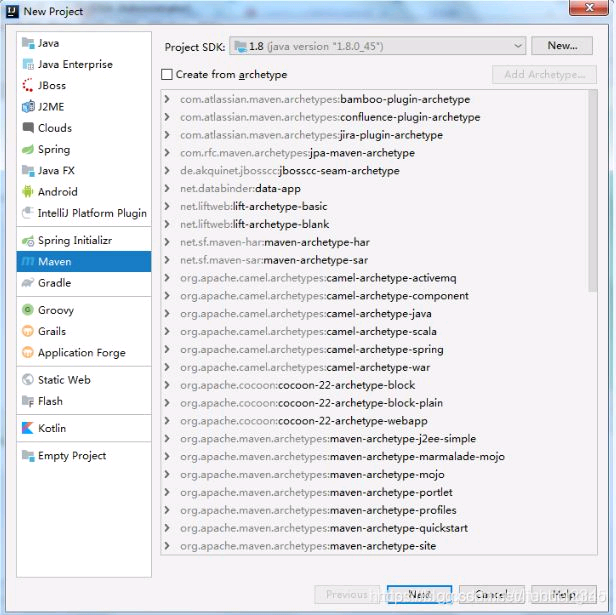Screen dimensions: 616x615
Task: Expand jbosscc-seam-archetype chevron
Action: [x=167, y=171]
